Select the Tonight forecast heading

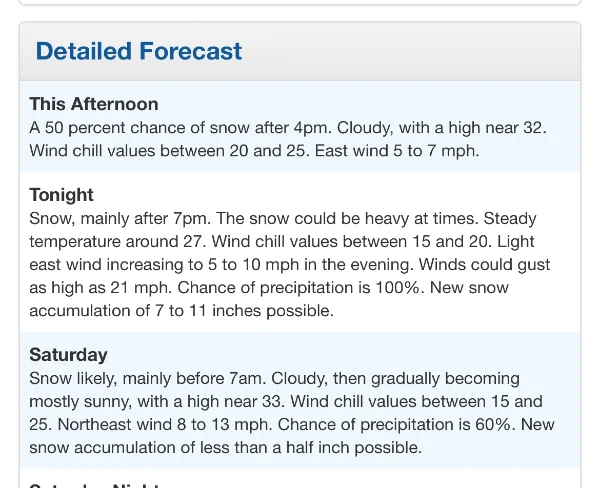coord(61,195)
